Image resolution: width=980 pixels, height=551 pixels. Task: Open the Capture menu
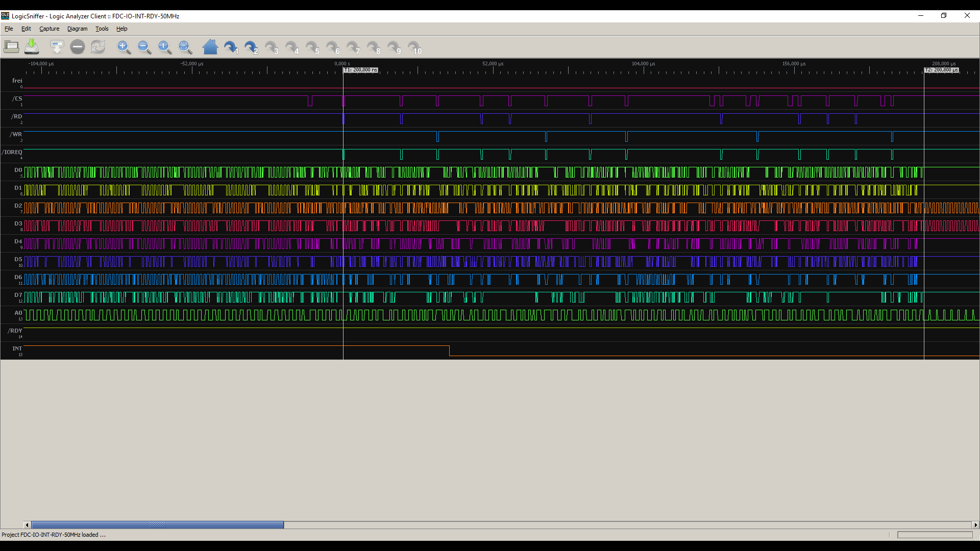49,29
